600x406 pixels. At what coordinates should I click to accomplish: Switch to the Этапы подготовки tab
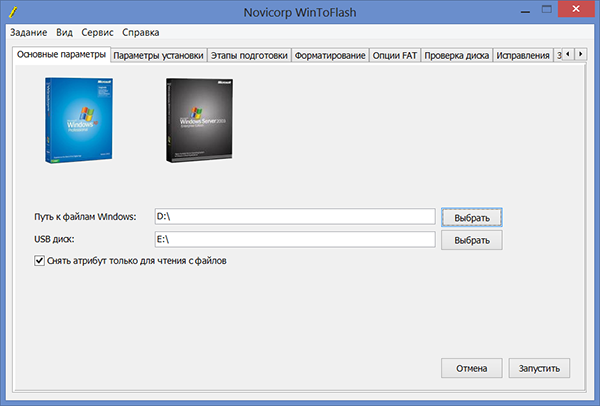click(249, 55)
